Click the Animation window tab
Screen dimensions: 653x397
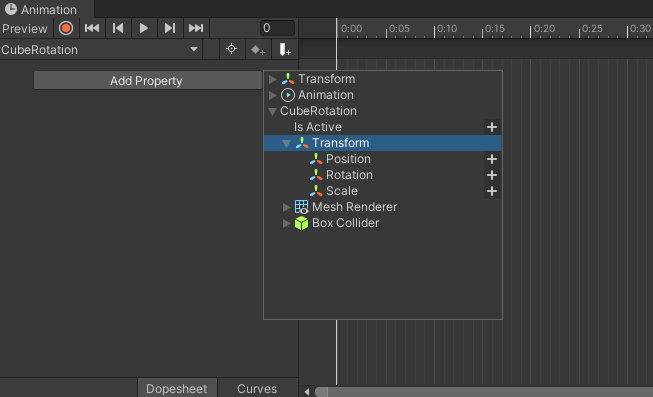point(47,9)
